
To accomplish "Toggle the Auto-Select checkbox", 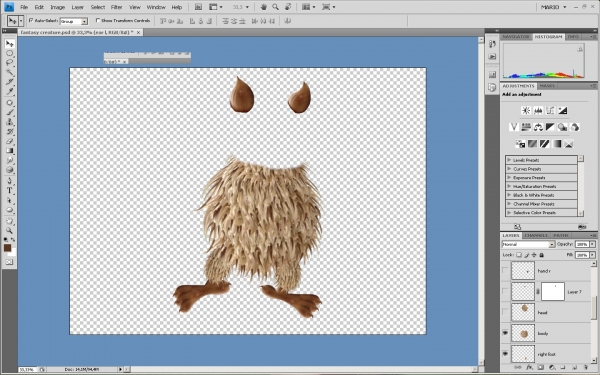I will 31,20.
